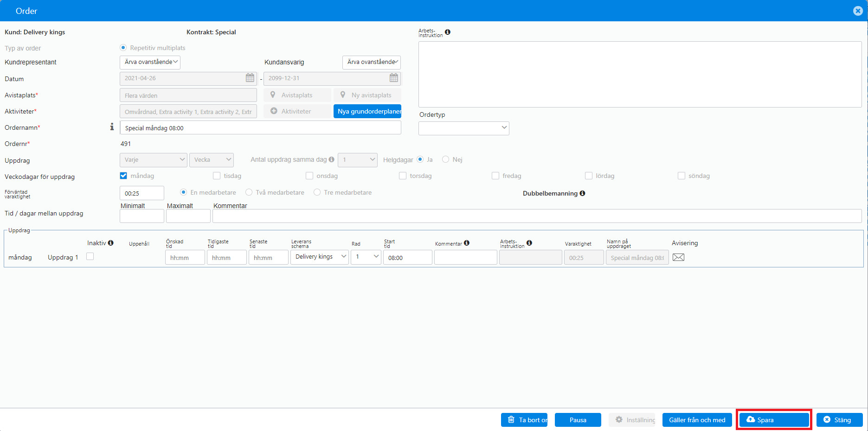This screenshot has height=431, width=868.
Task: Check the fredag weekday checkbox
Action: [495, 176]
